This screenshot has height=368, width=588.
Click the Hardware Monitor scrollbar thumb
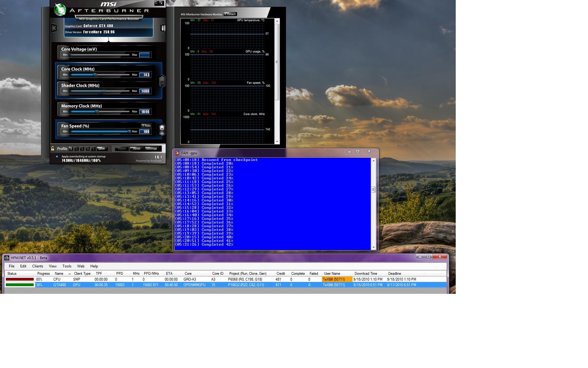pos(277,62)
